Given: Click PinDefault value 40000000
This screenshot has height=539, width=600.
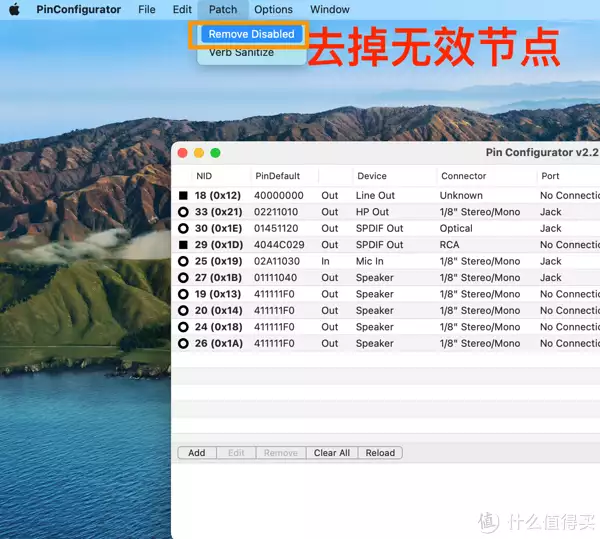Looking at the screenshot, I should point(279,195).
